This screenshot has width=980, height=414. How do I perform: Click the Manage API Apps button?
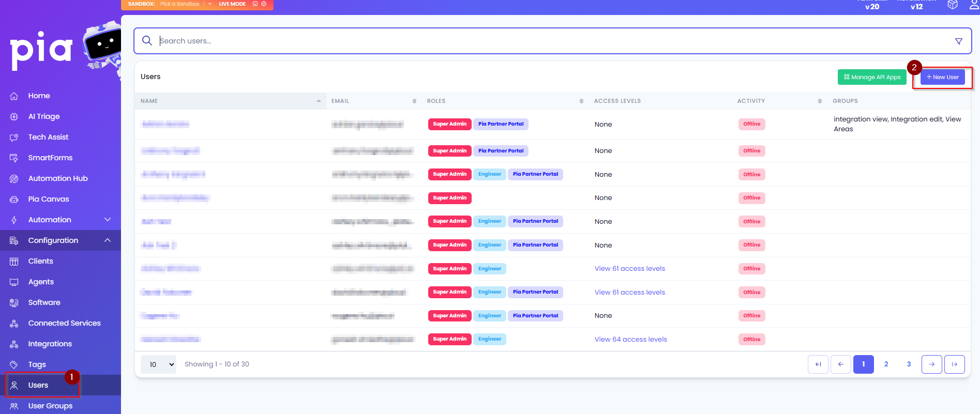point(872,77)
